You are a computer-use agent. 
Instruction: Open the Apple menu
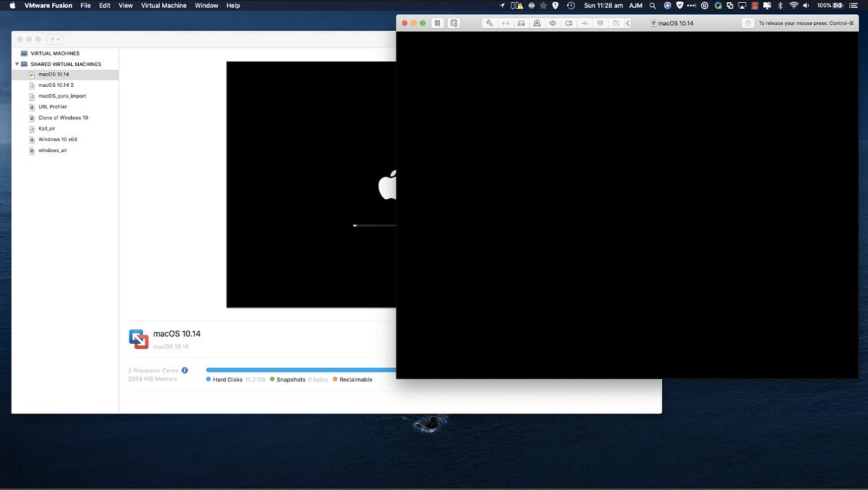click(12, 5)
